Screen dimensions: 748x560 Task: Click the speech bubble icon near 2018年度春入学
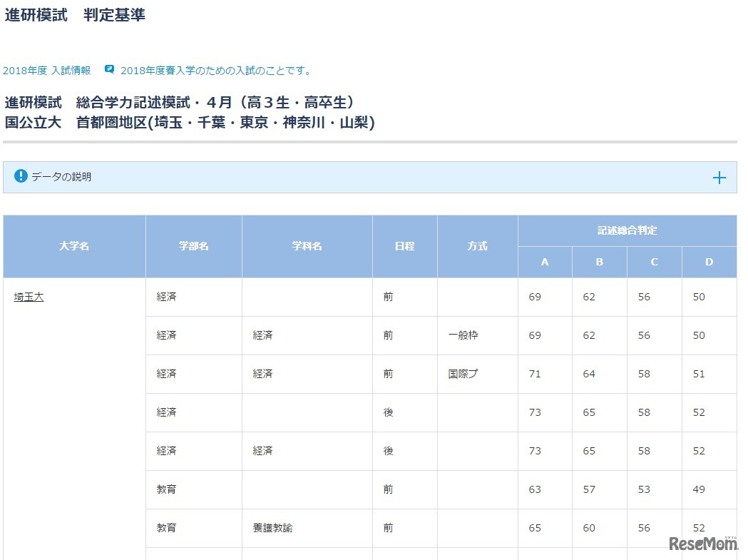[110, 70]
